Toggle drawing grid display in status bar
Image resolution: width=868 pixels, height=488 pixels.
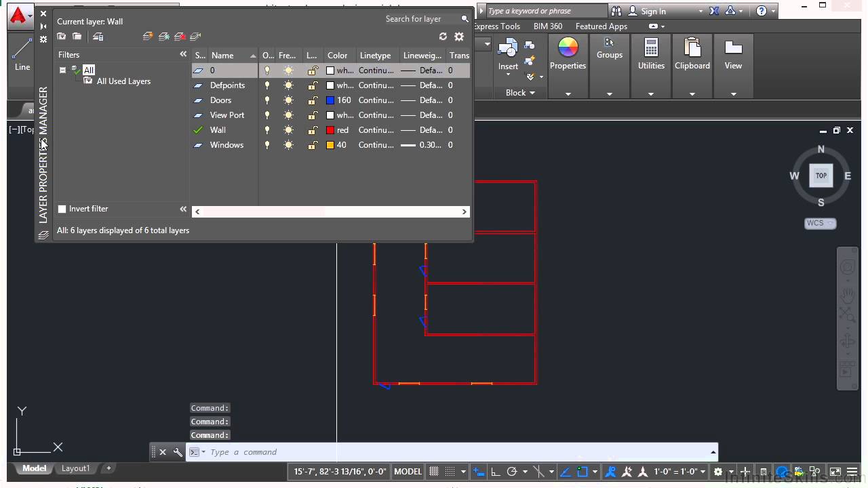pos(434,472)
